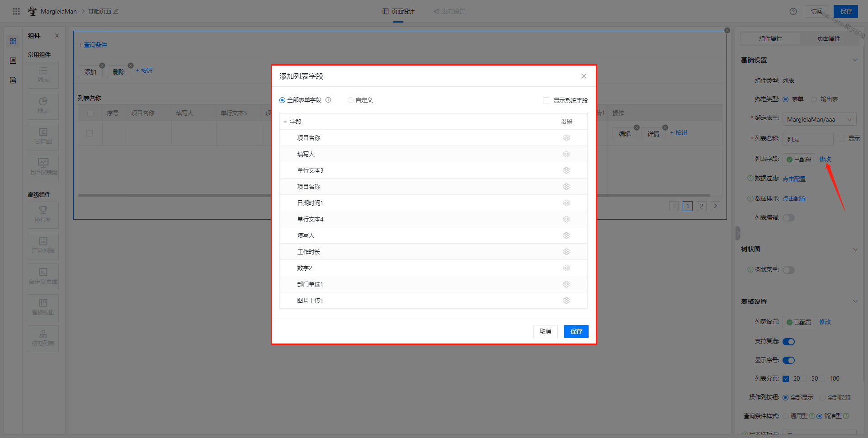868x438 pixels.
Task: Click info icon beside 全部表单字段
Action: point(328,100)
